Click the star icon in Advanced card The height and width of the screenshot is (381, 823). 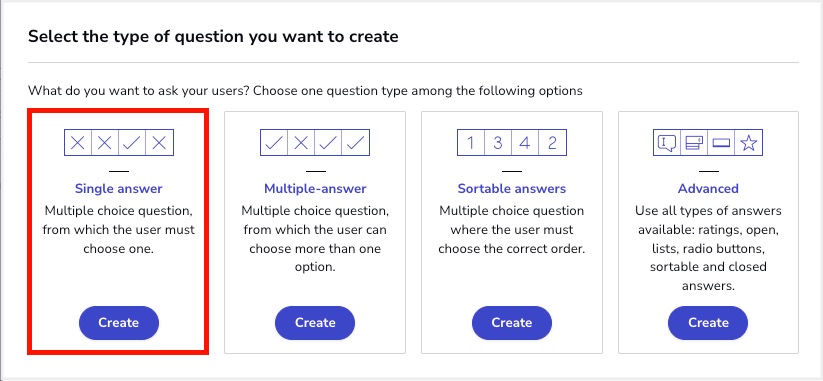point(749,143)
